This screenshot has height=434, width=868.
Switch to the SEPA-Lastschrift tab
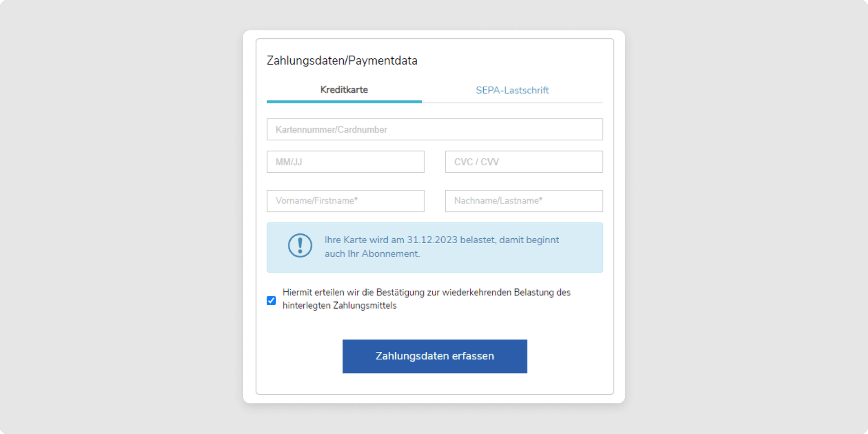512,90
